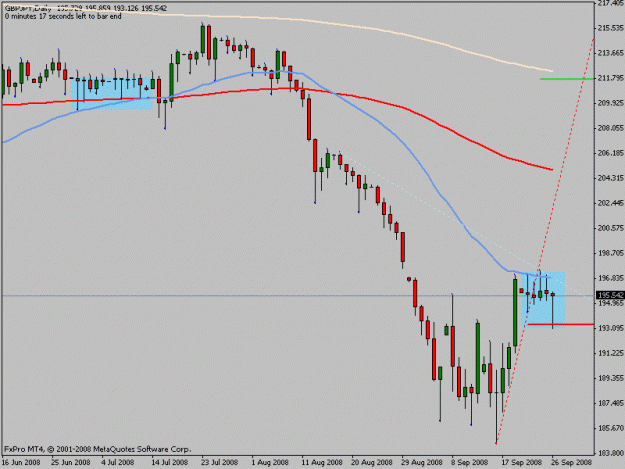Click the 17 Sep 2008 date label
This screenshot has height=469, width=625.
point(522,463)
